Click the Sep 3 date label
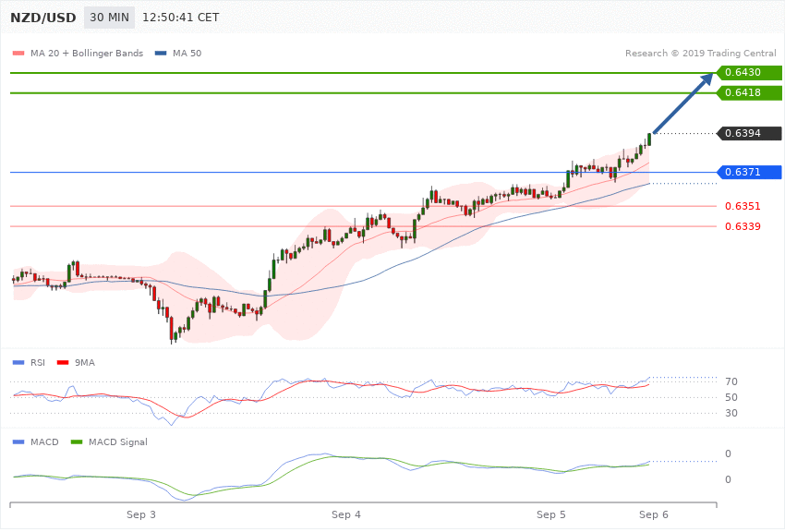Screen dimensions: 785x532 140,514
